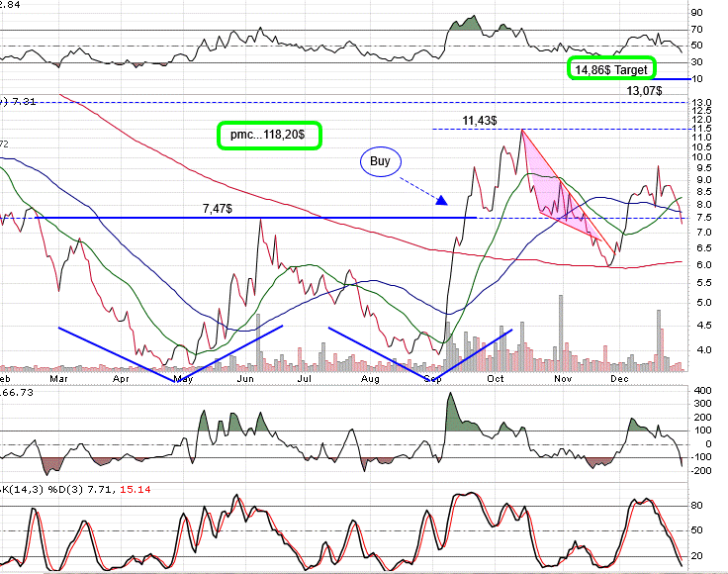Click the 80 level on stochastic scale

point(697,507)
